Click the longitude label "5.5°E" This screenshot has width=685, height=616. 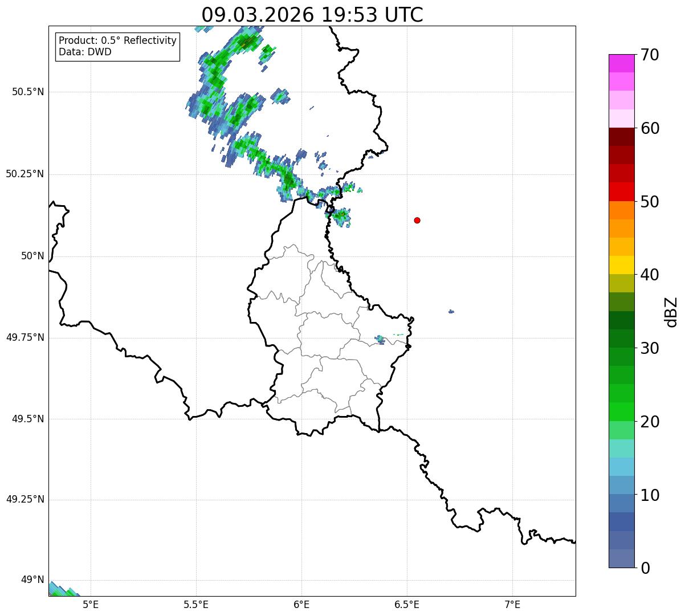click(196, 604)
